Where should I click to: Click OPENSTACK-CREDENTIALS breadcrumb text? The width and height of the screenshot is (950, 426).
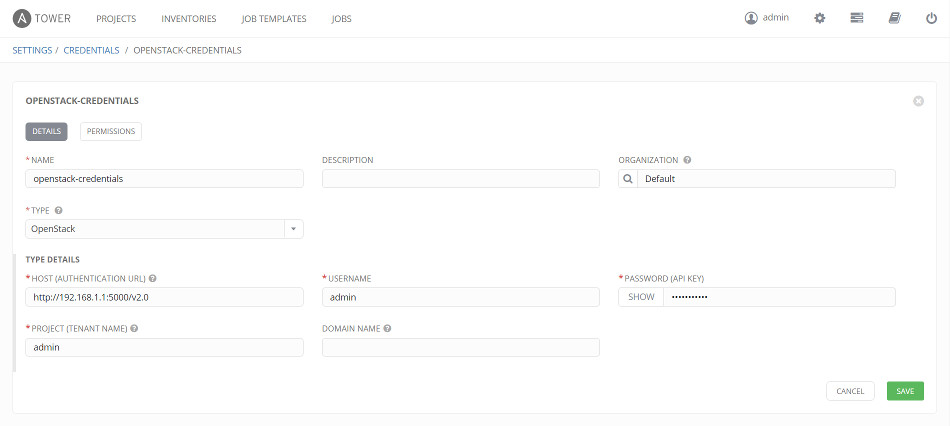(187, 50)
